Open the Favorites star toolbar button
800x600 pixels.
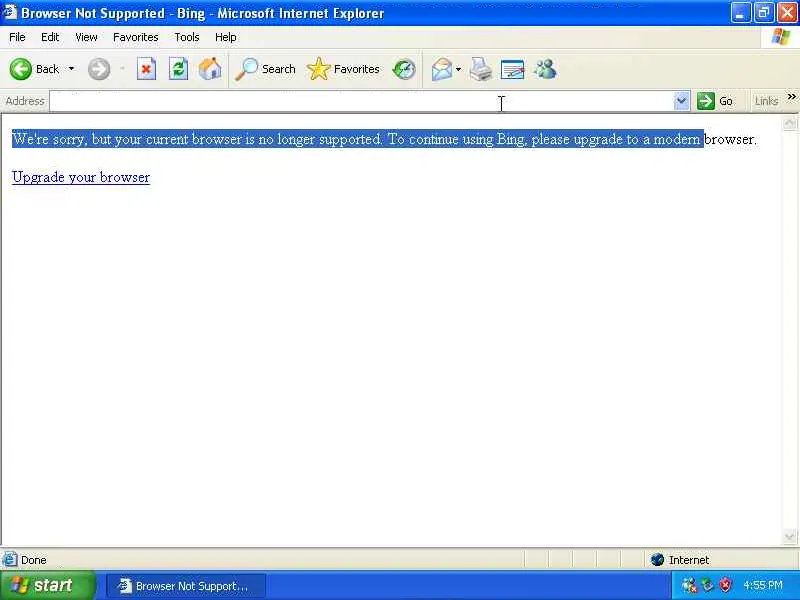(343, 69)
